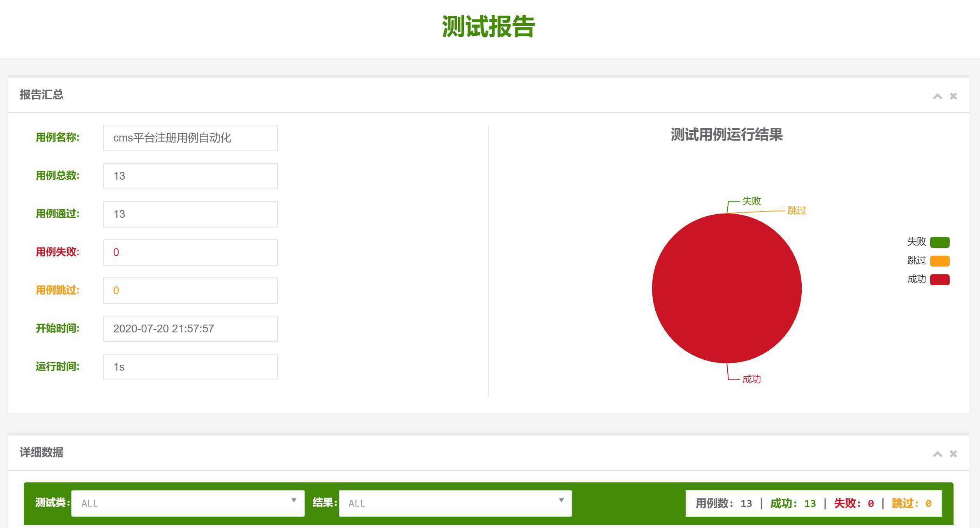Viewport: 980px width, 528px height.
Task: Toggle 跳过 legend orange swatch
Action: (x=940, y=261)
